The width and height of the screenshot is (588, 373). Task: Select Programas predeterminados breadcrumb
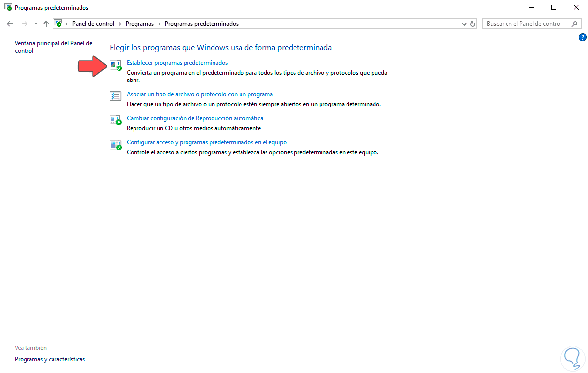click(x=202, y=24)
